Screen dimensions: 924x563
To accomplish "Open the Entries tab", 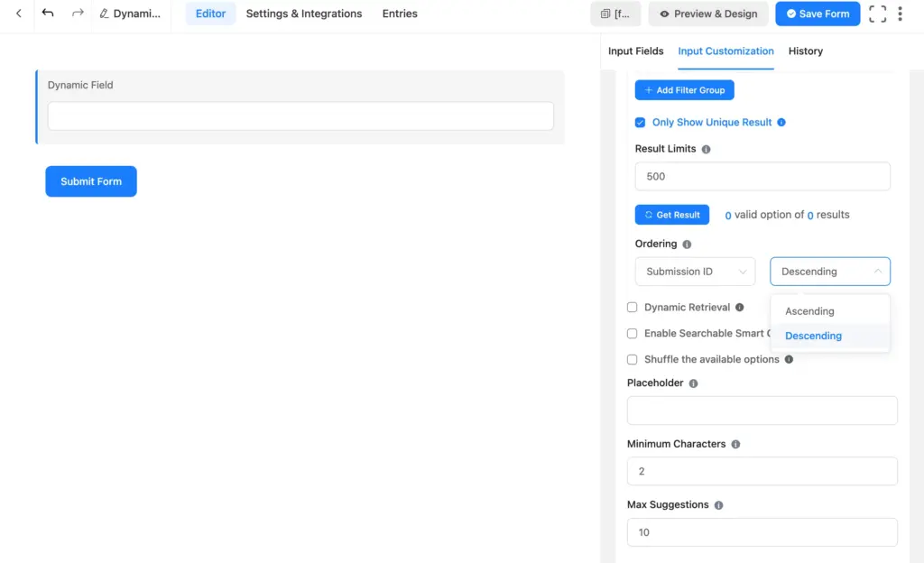I will pyautogui.click(x=400, y=14).
